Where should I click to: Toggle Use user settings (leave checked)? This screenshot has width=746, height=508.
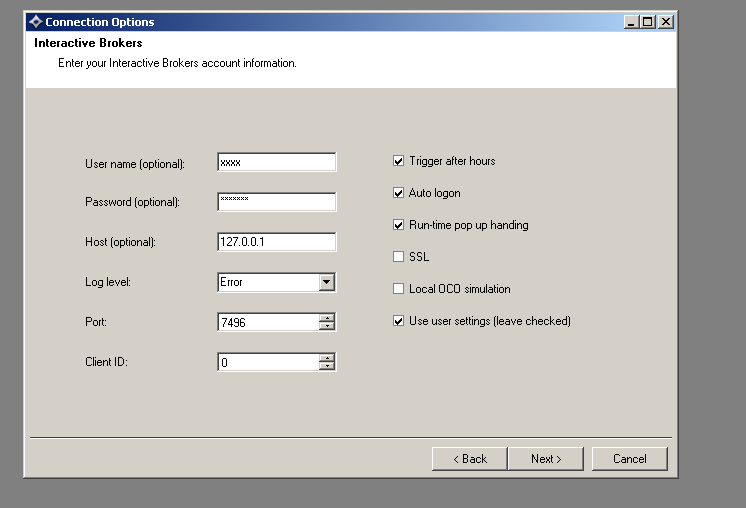(x=398, y=321)
